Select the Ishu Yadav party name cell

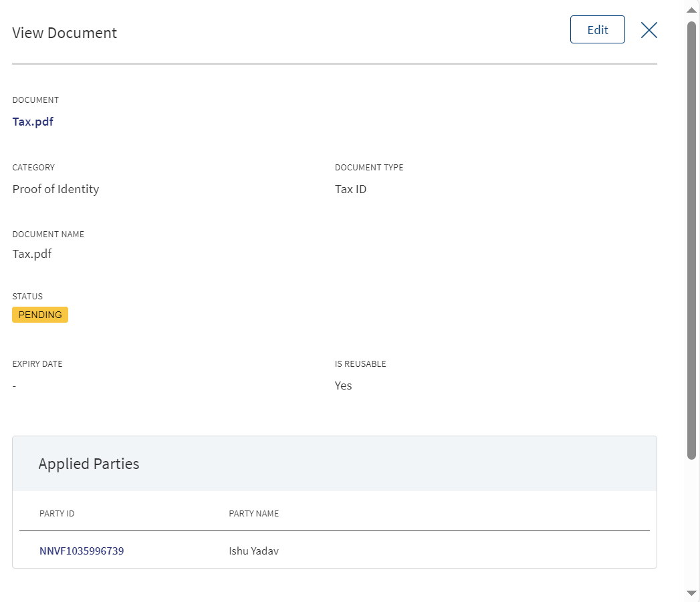[x=253, y=551]
